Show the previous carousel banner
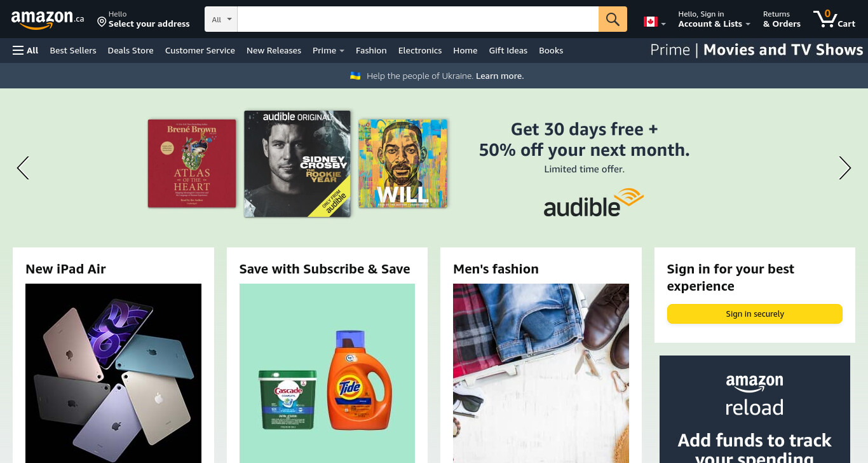 [23, 168]
